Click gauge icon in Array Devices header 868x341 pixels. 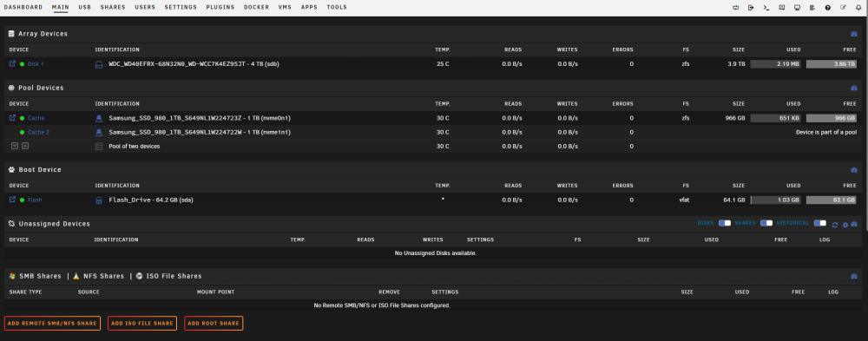click(x=853, y=35)
